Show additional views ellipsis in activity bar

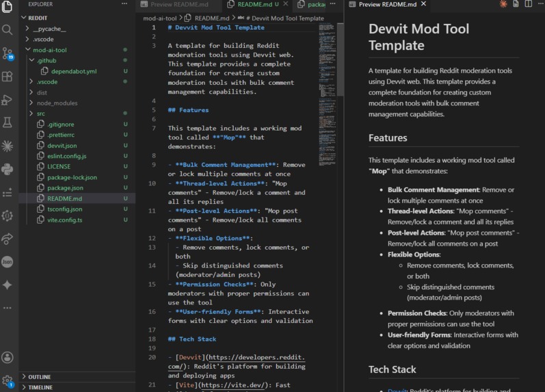click(8, 308)
